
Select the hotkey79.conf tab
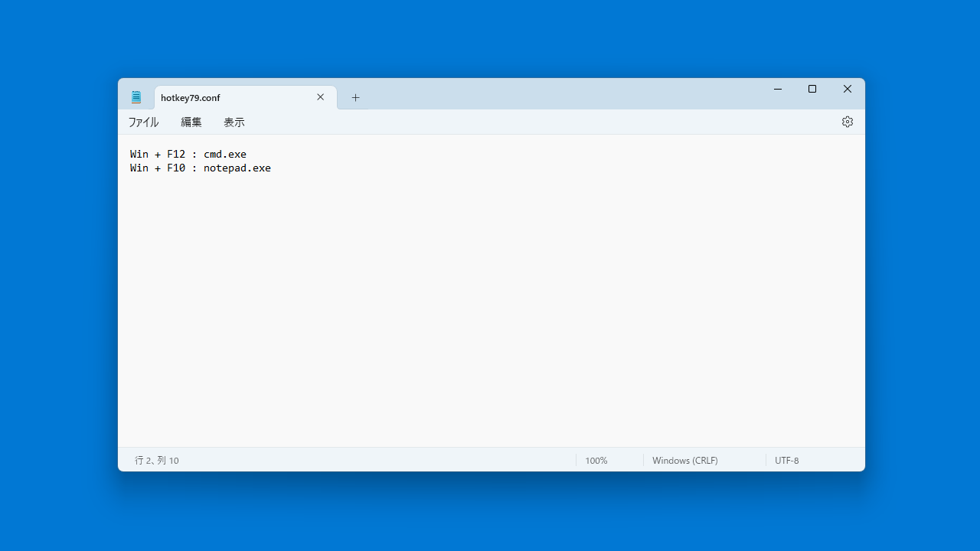(246, 97)
